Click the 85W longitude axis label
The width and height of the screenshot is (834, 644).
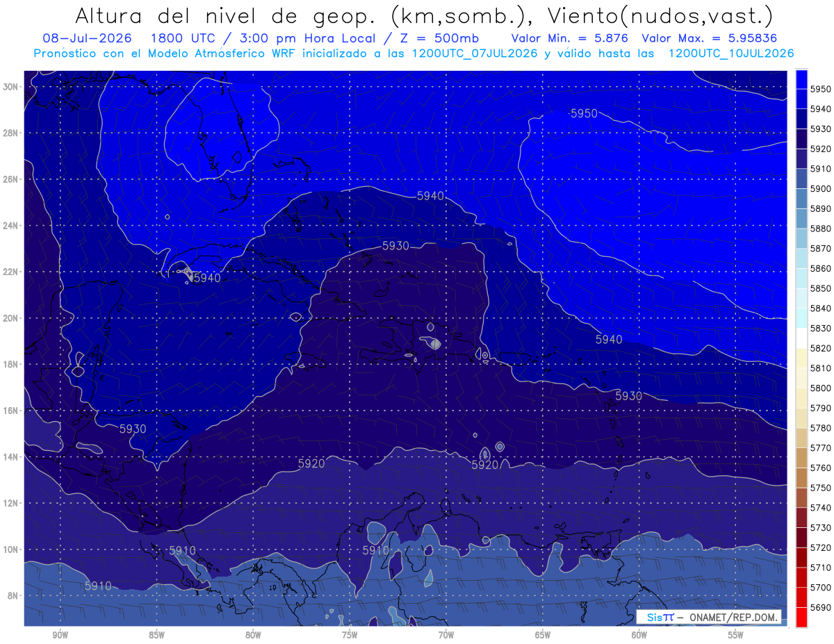coord(156,635)
